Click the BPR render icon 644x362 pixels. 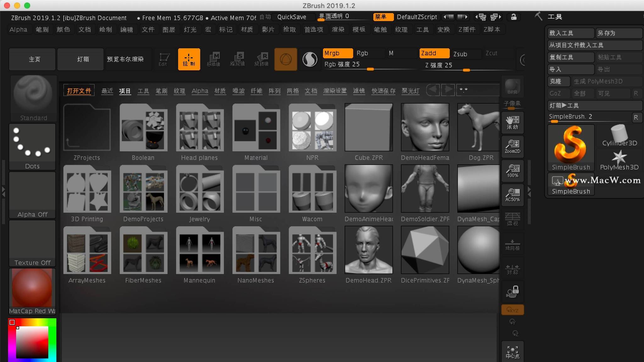512,86
